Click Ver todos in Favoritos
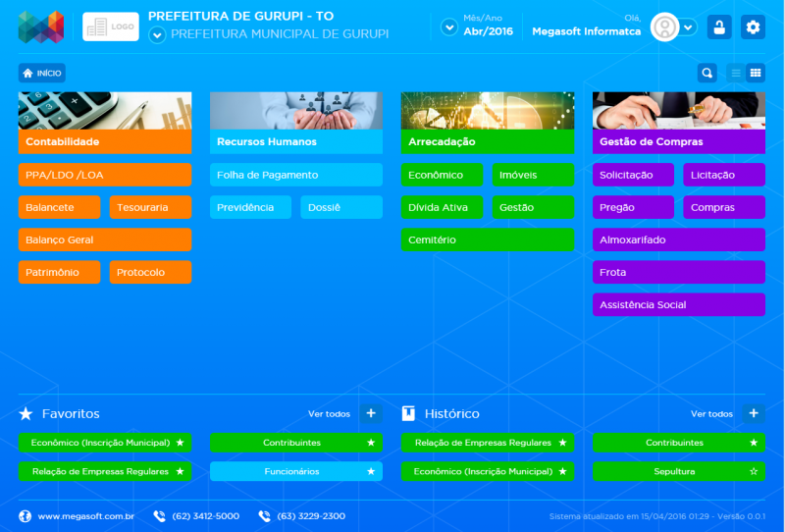The width and height of the screenshot is (785, 532). pos(329,414)
